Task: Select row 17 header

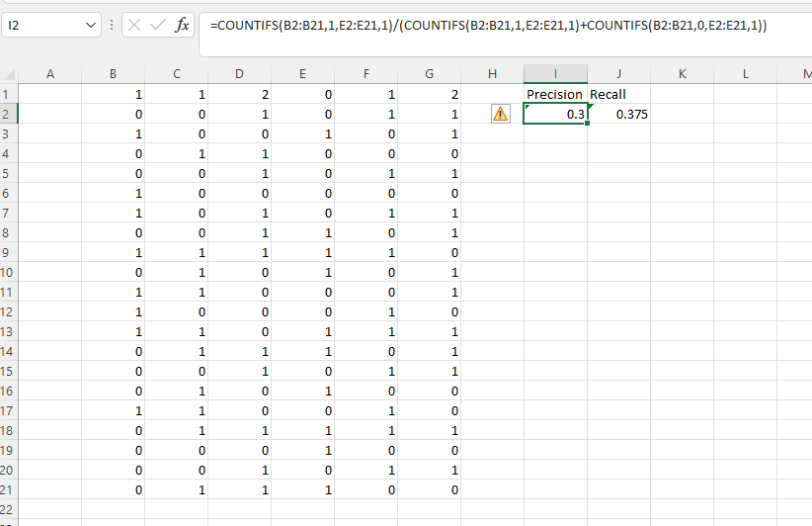Action: (x=9, y=410)
